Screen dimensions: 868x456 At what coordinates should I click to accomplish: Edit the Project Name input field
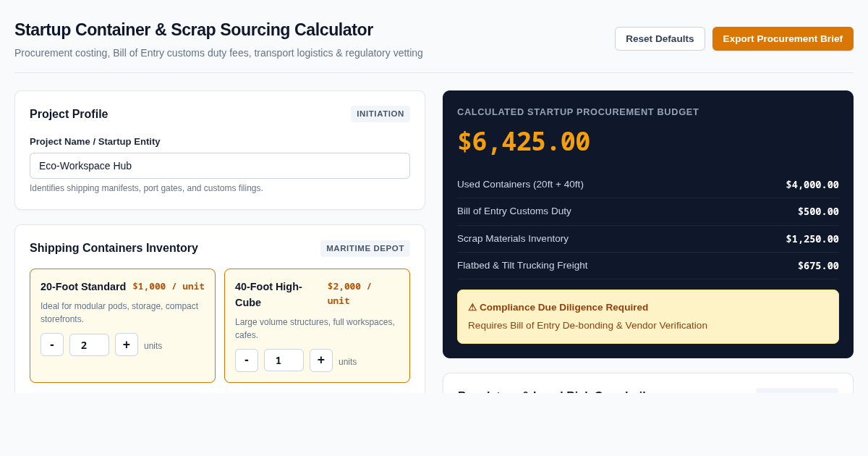click(220, 166)
